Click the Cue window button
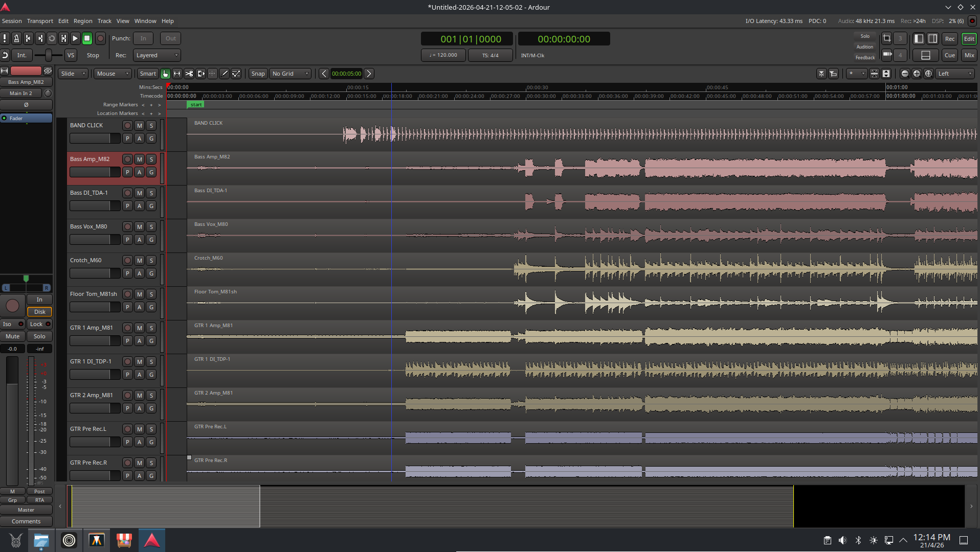The height and width of the screenshot is (552, 980). [950, 55]
